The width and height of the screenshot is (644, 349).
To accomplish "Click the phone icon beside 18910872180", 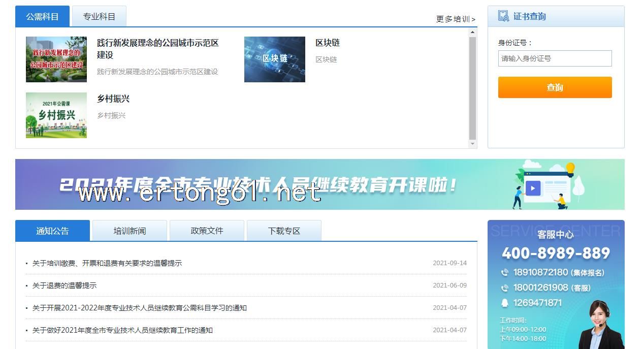I will point(504,273).
